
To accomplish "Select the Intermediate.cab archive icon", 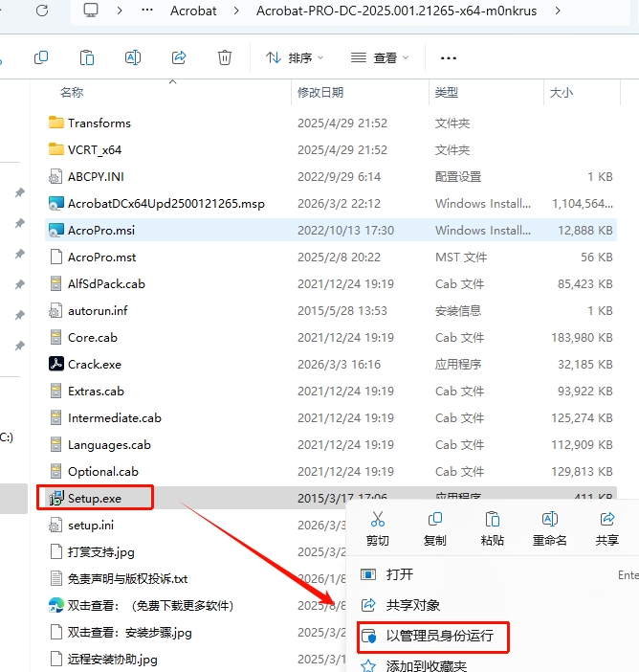I will tap(55, 417).
